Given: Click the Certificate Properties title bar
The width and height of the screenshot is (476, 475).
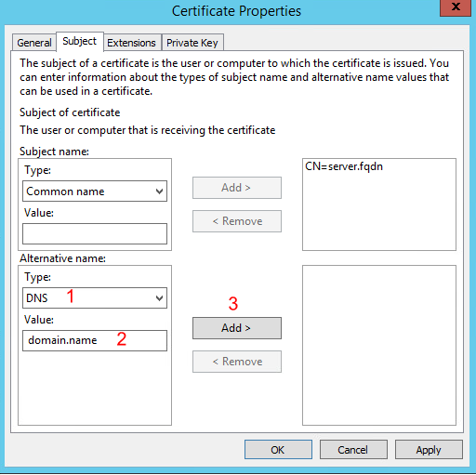Looking at the screenshot, I should 236,11.
